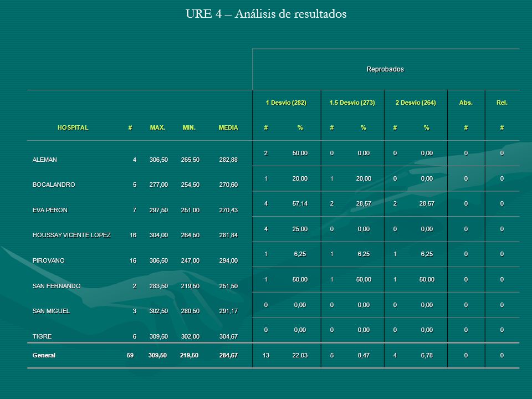Select the '1 Desvio (282)' header
This screenshot has height=399, width=532.
(x=286, y=103)
